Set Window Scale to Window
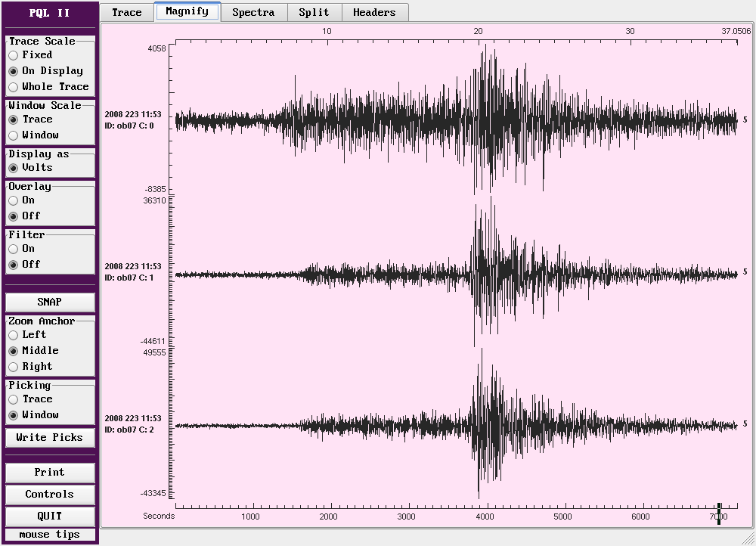Image resolution: width=756 pixels, height=546 pixels. point(14,135)
